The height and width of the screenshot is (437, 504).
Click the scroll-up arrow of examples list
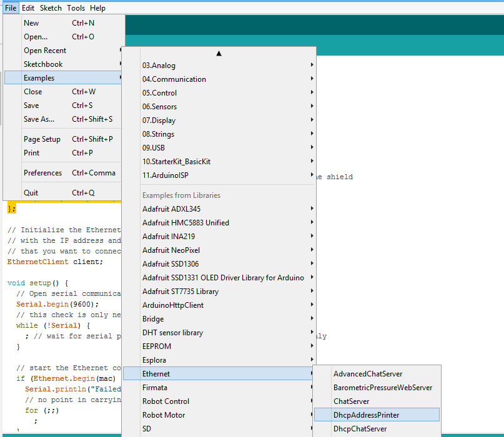[x=219, y=53]
